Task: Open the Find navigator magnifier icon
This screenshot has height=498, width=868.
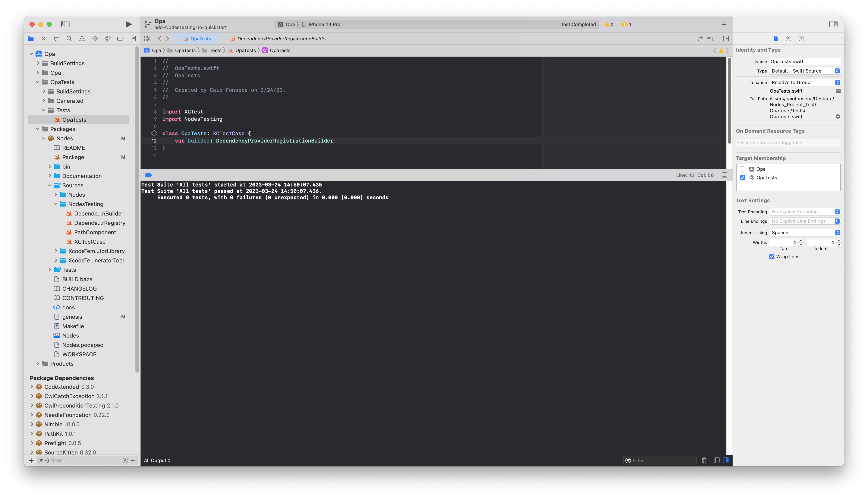Action: click(69, 39)
